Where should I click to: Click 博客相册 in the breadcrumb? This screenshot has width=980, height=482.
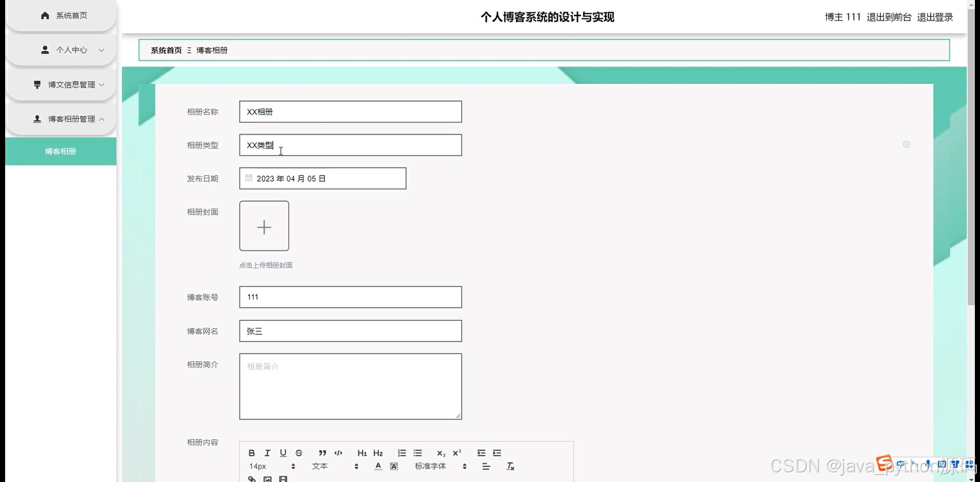coord(212,50)
